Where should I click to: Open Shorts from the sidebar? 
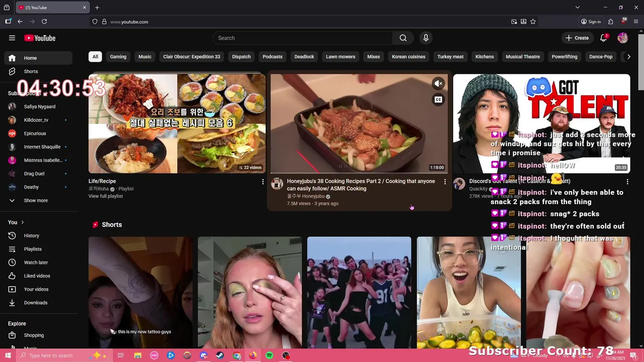tap(38, 71)
